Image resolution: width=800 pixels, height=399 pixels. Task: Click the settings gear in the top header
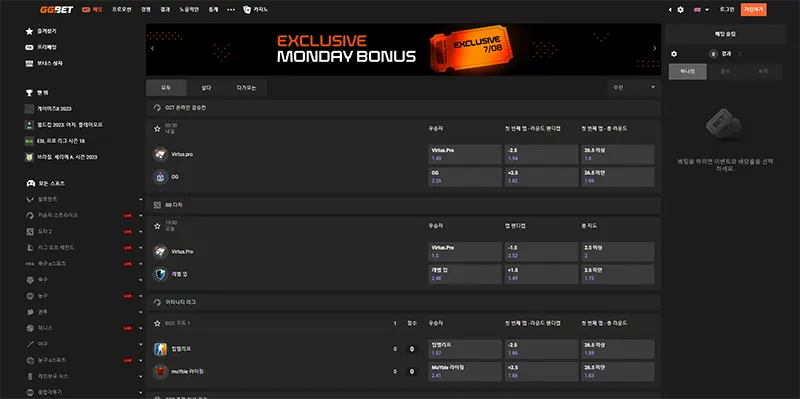click(x=680, y=10)
